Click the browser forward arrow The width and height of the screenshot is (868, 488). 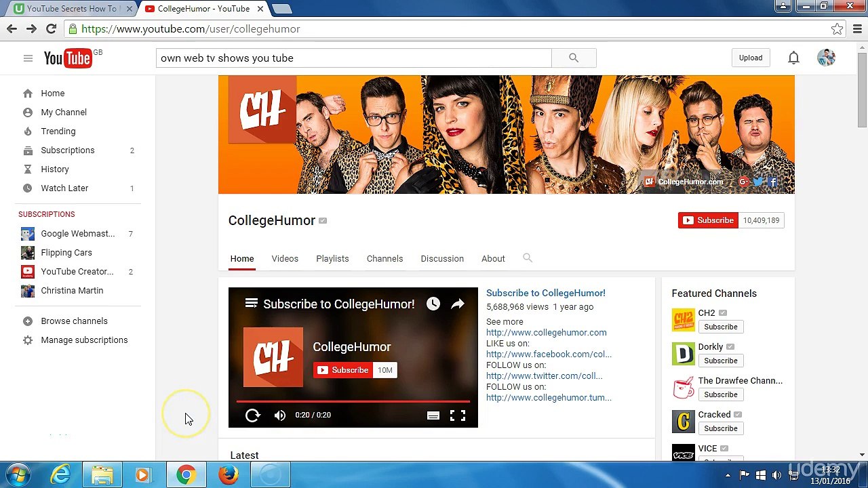pyautogui.click(x=31, y=28)
